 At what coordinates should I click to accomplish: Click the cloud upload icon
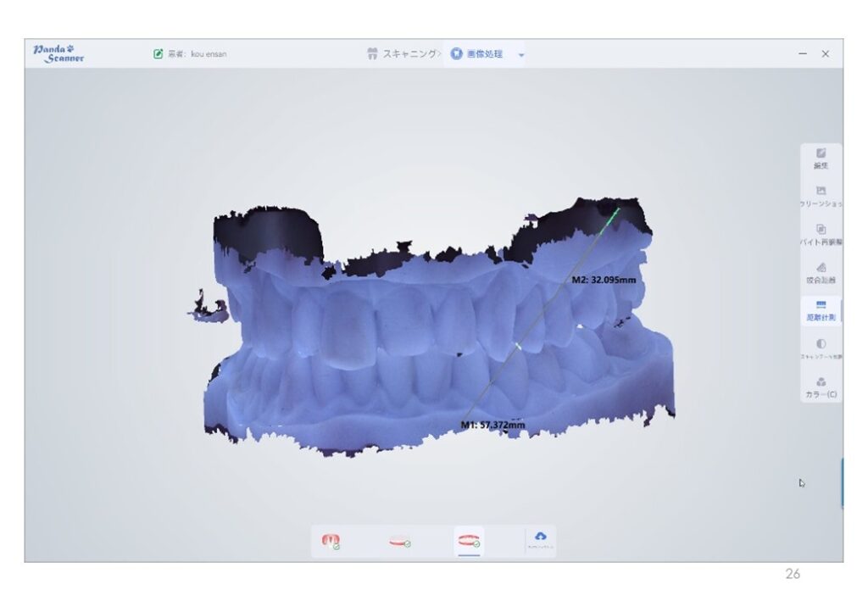541,539
